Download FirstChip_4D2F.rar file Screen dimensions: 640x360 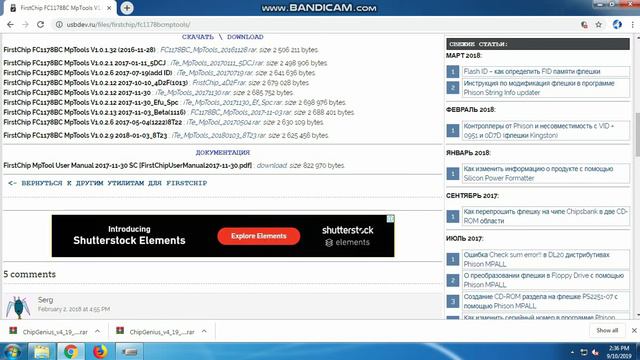pos(219,82)
